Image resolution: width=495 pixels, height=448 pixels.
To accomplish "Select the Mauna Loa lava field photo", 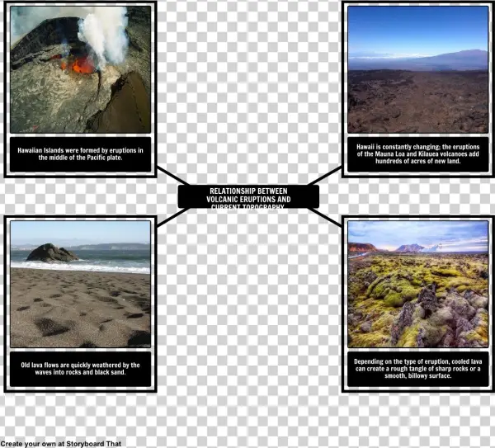I will point(417,69).
